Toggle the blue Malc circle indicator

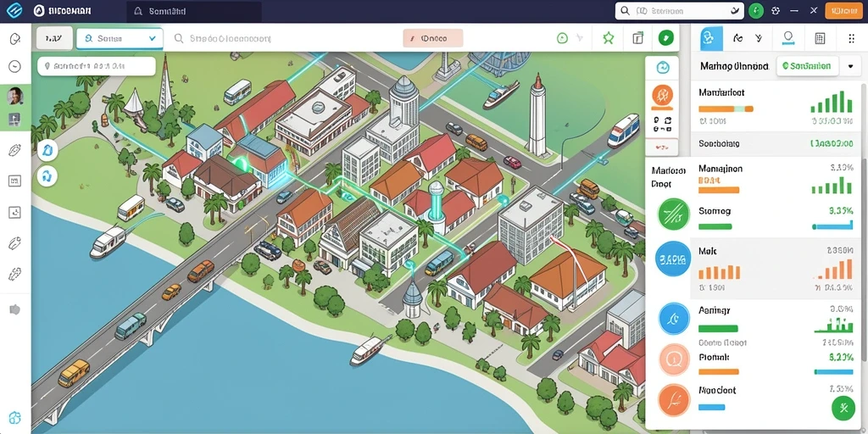coord(672,259)
